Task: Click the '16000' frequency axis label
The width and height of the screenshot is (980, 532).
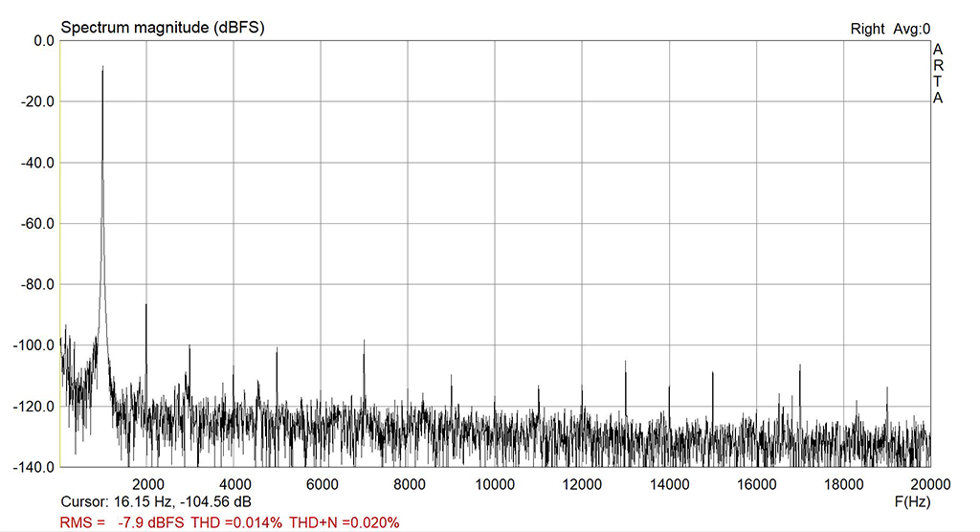Action: click(x=756, y=484)
